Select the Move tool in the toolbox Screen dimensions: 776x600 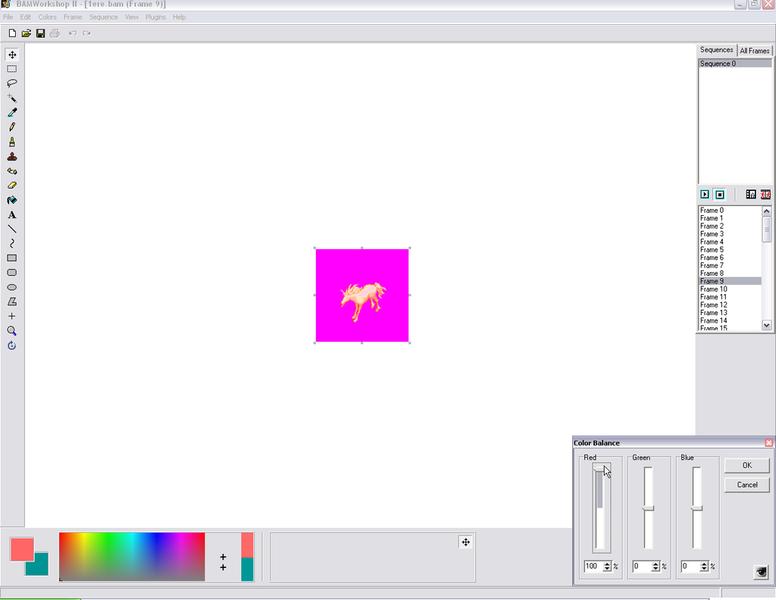(x=12, y=54)
